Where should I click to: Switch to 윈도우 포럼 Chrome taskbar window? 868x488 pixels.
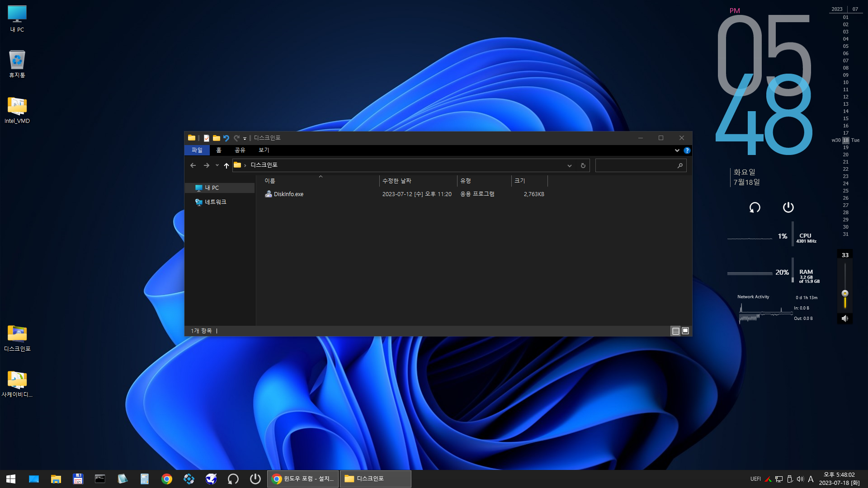pyautogui.click(x=303, y=479)
